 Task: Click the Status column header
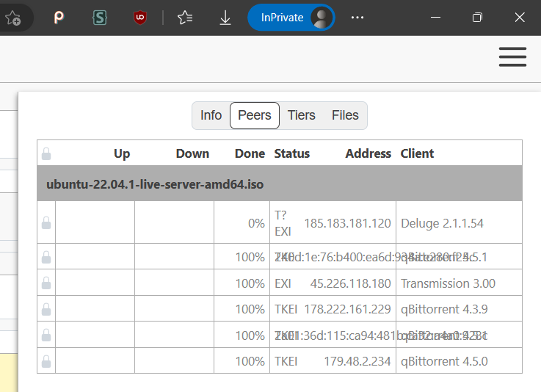[292, 153]
